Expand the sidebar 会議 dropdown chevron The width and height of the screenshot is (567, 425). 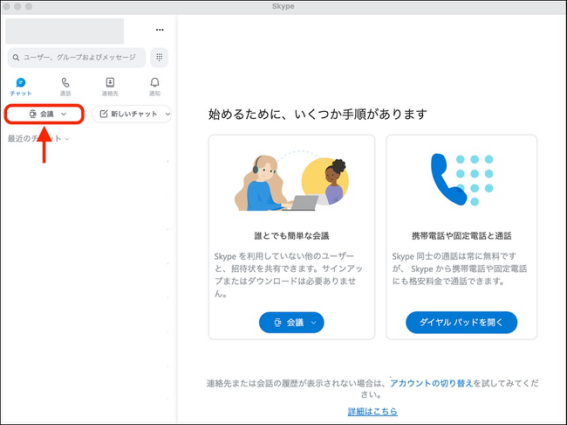pos(64,114)
